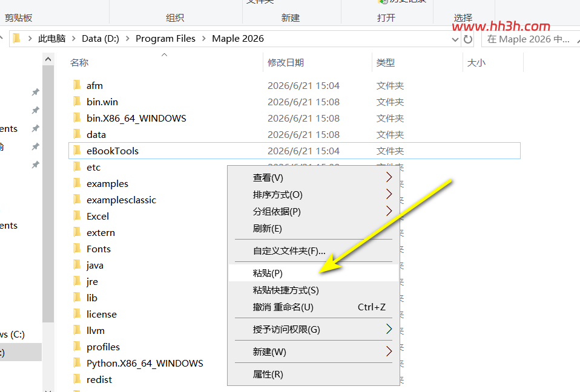The image size is (580, 392).
Task: Click the navigation pane scroll-up arrow
Action: [48, 59]
